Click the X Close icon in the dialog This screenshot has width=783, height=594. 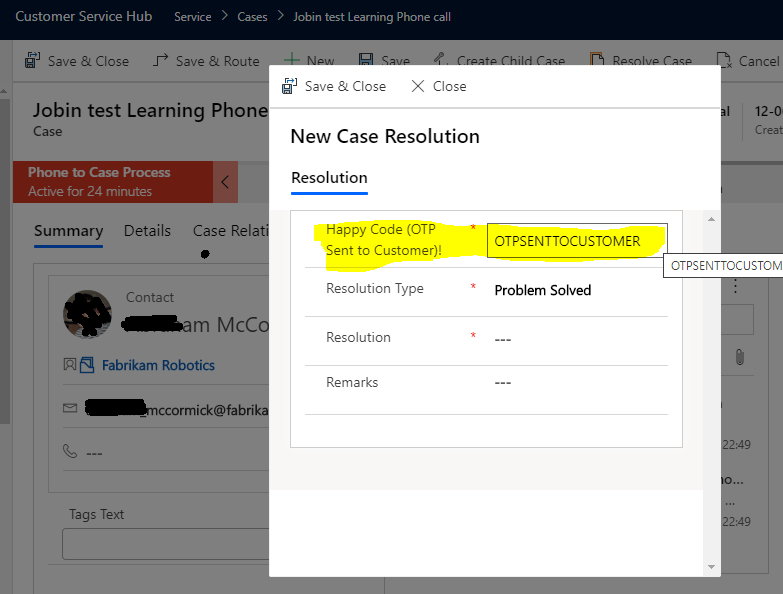click(418, 86)
